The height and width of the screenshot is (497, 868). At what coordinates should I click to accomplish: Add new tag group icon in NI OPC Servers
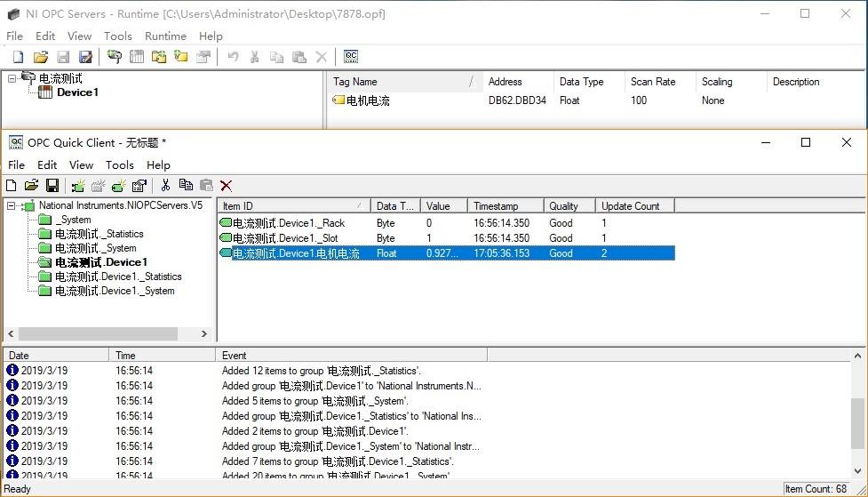[x=159, y=57]
